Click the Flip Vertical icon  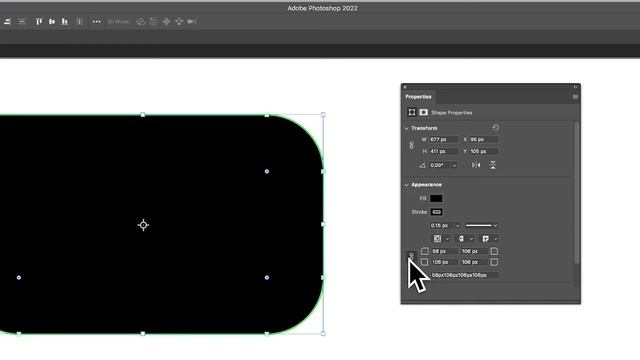pyautogui.click(x=493, y=165)
